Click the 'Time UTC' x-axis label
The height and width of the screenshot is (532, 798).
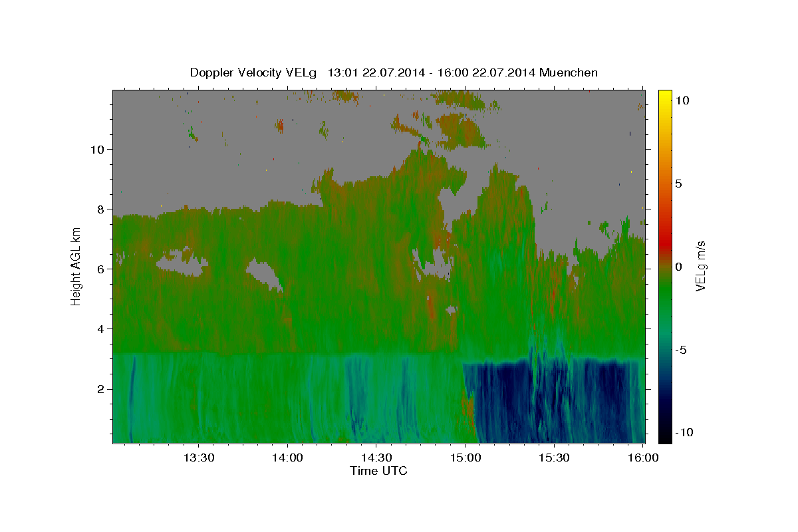click(378, 471)
